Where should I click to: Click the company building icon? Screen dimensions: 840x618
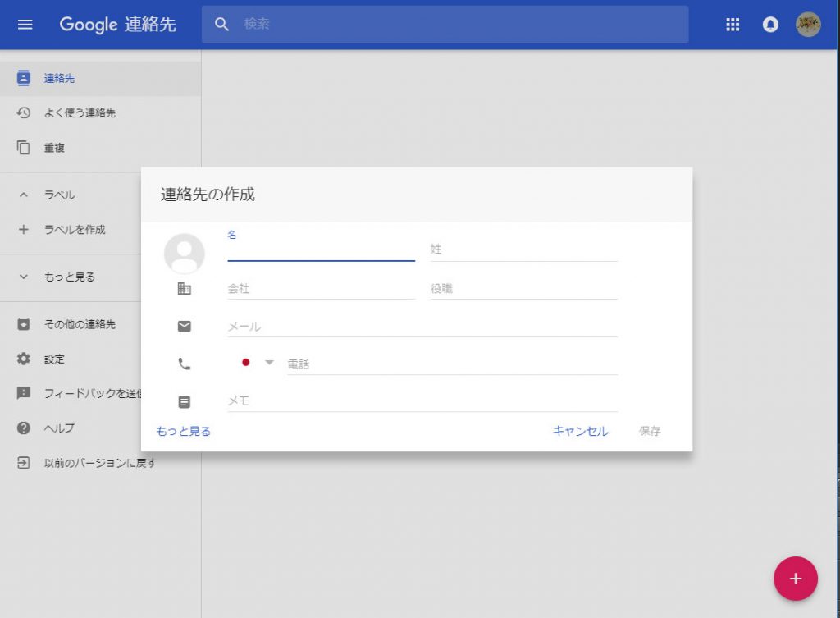185,288
